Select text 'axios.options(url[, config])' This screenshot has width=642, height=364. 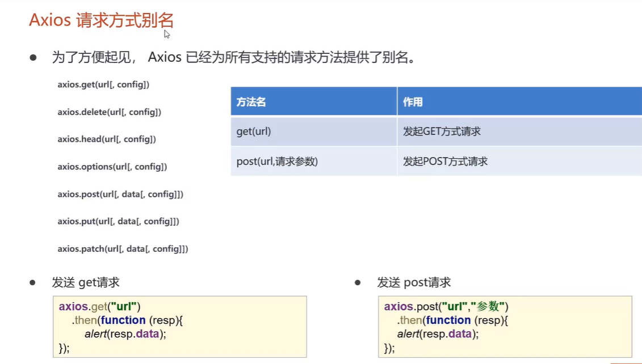[112, 167]
